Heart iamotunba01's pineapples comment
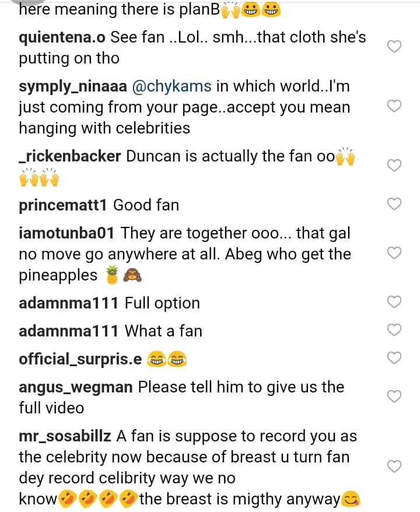Image resolution: width=420 pixels, height=512 pixels. coord(395,253)
